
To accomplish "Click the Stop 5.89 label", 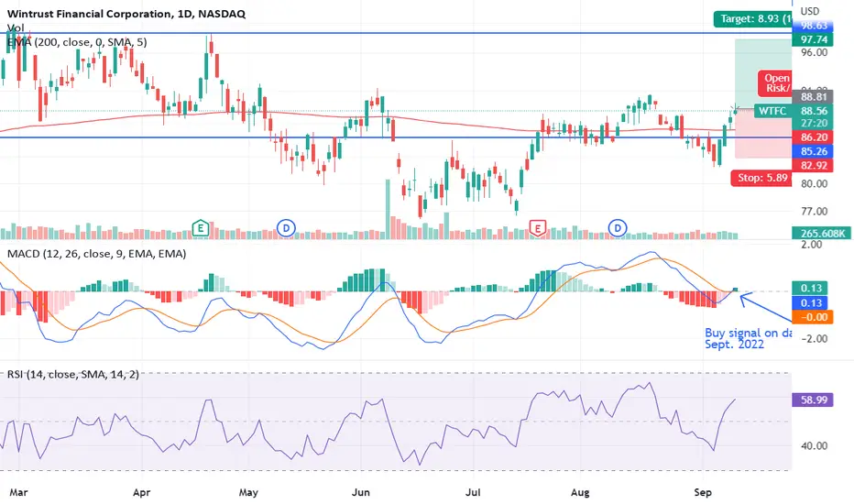I will [761, 178].
